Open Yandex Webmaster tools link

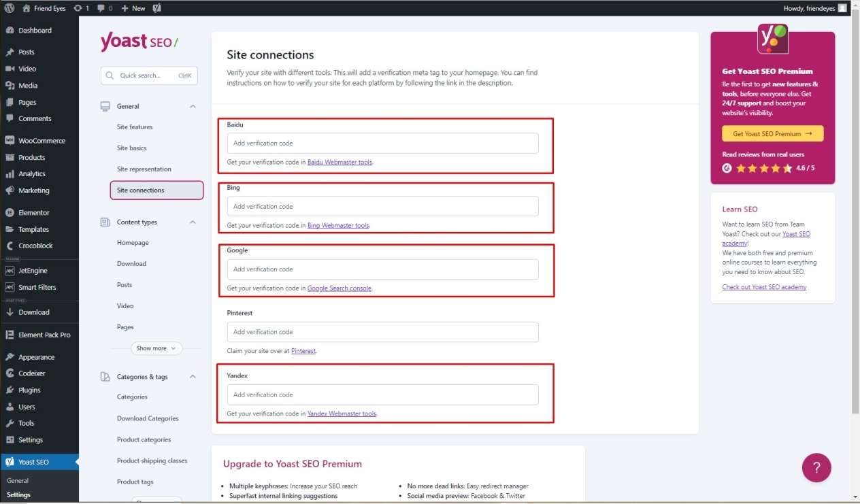pos(342,414)
